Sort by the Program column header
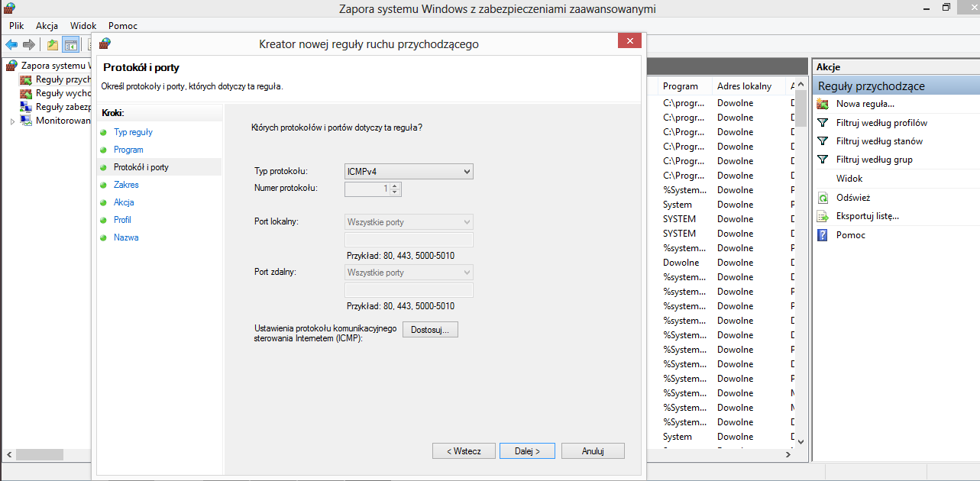The image size is (980, 481). [x=685, y=86]
